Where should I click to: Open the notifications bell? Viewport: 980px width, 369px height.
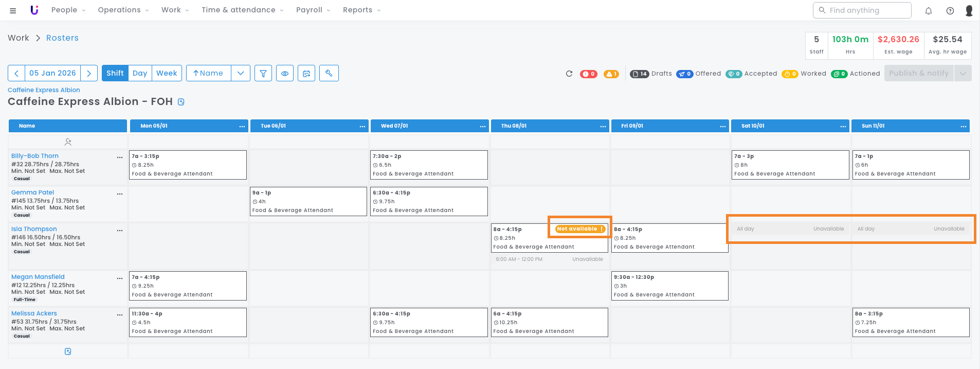(x=928, y=11)
